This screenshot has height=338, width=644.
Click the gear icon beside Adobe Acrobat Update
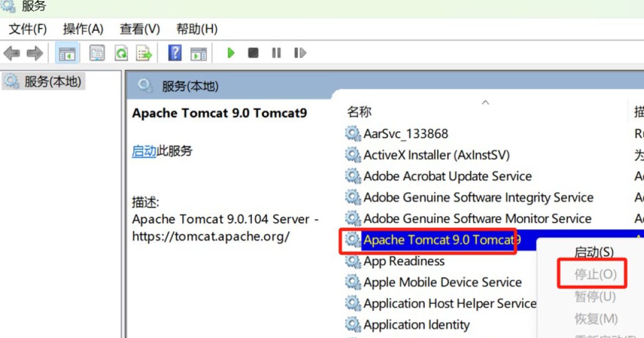point(352,176)
